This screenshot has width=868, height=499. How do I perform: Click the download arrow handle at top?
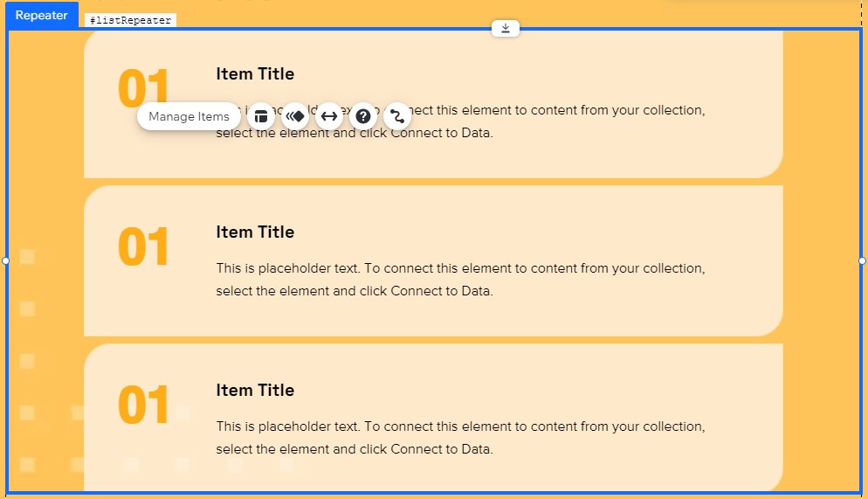pyautogui.click(x=506, y=28)
